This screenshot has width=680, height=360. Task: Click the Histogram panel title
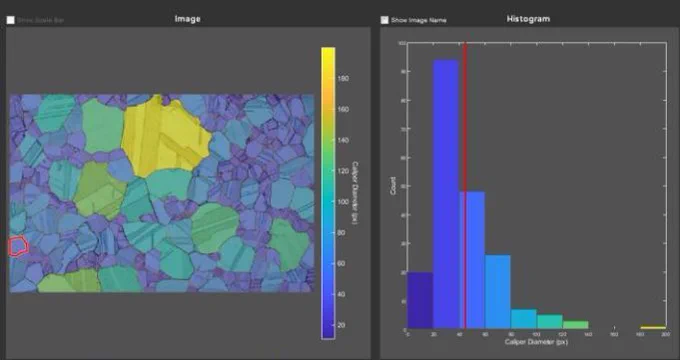click(x=528, y=19)
